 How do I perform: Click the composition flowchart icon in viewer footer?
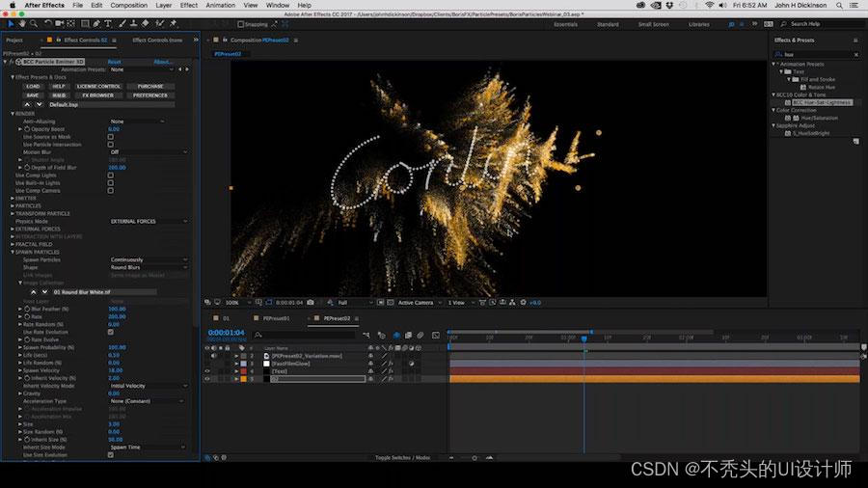[x=512, y=303]
